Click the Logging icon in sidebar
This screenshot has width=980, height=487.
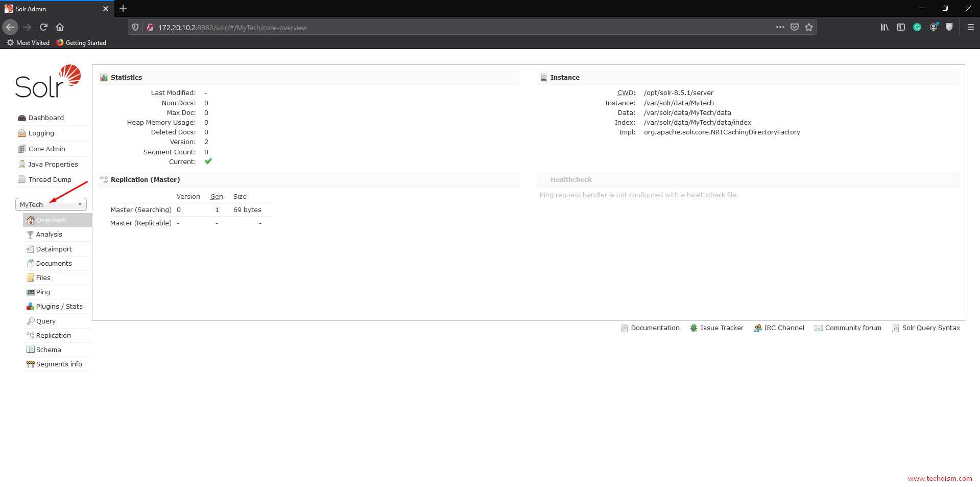pos(22,133)
